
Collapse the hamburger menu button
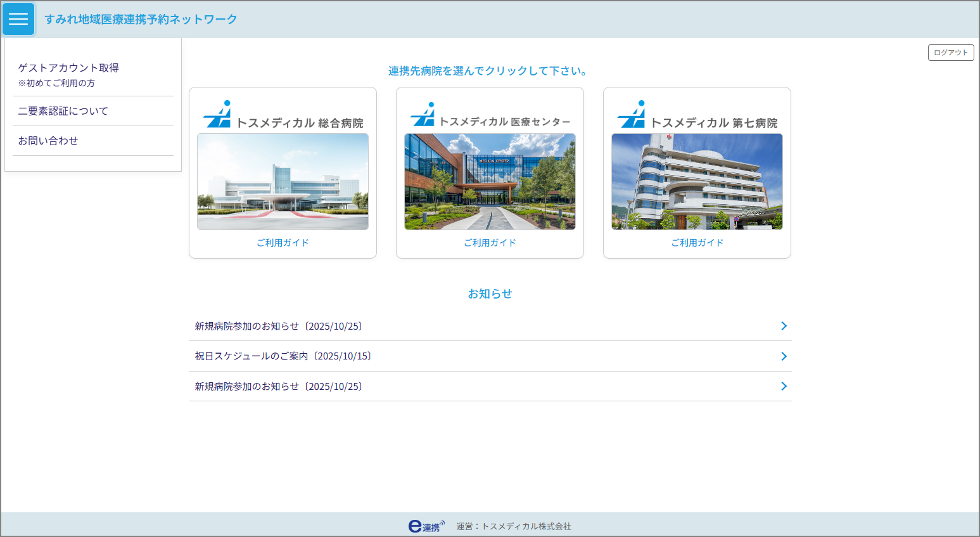coord(18,19)
